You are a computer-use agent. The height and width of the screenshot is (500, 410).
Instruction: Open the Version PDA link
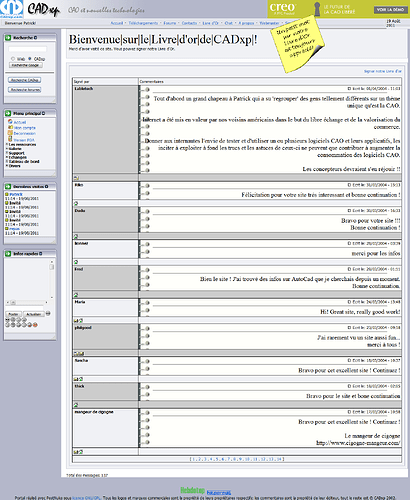[x=24, y=140]
